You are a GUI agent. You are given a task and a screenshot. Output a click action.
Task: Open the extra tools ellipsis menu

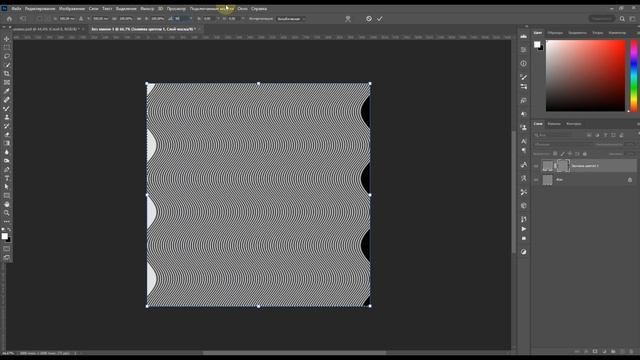7,222
